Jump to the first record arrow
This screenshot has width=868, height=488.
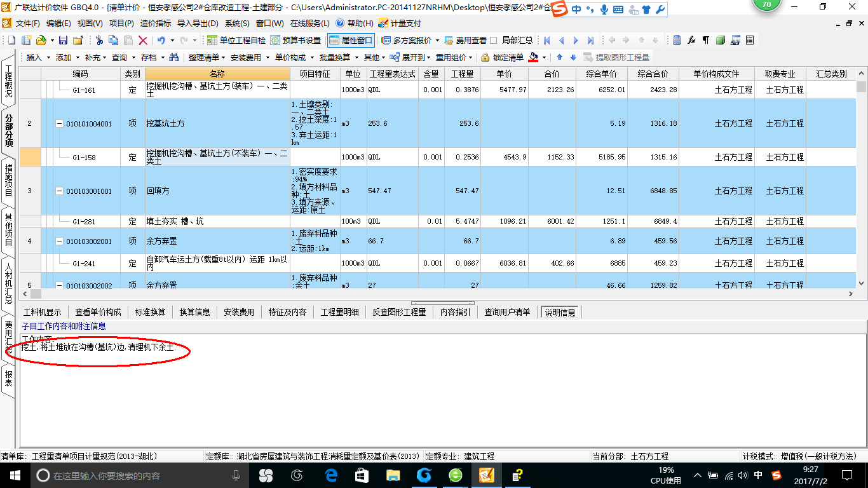coord(546,40)
